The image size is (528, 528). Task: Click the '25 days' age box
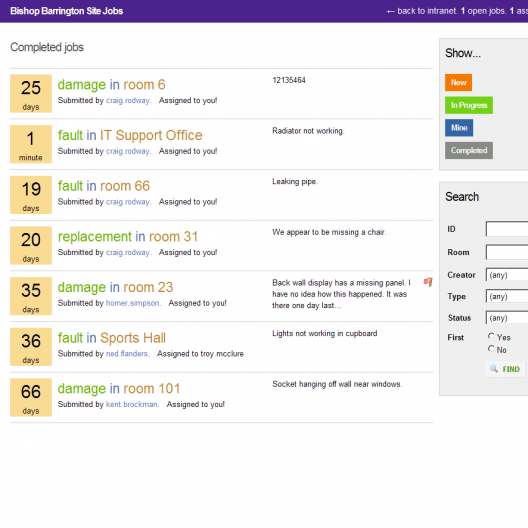[x=31, y=94]
